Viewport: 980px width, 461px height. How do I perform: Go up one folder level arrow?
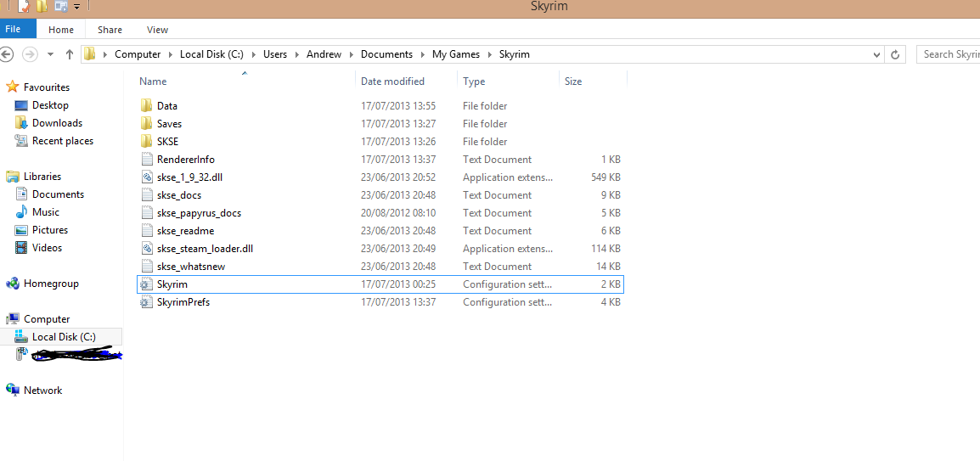coord(70,54)
